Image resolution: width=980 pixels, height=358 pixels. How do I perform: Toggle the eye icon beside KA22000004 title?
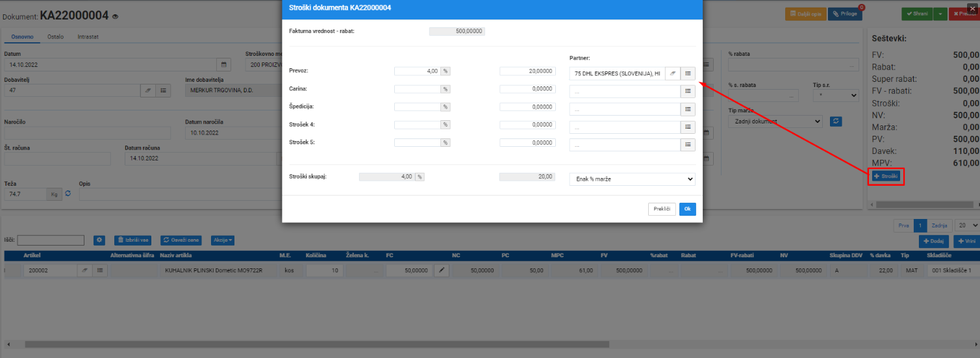[115, 16]
